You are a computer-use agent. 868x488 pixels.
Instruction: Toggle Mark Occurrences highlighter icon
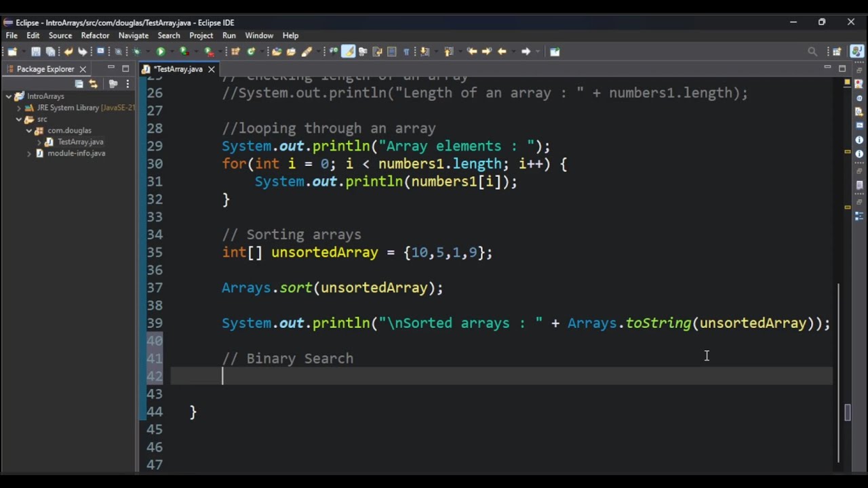(348, 52)
